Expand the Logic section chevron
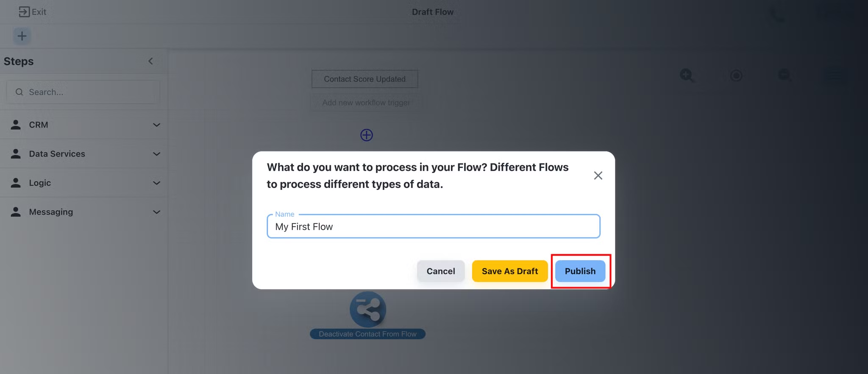Screen dimensions: 868x374 click(156, 183)
